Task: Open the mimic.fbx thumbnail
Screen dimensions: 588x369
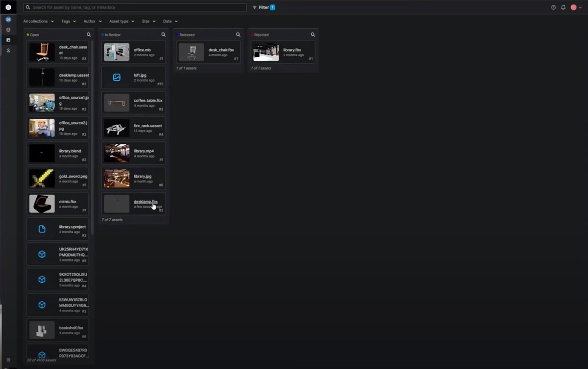Action: [42, 204]
